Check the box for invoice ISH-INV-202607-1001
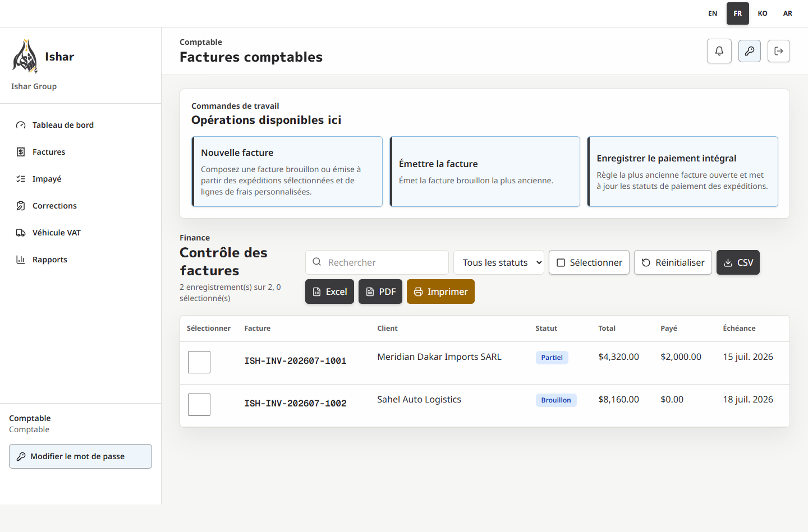 [x=199, y=362]
